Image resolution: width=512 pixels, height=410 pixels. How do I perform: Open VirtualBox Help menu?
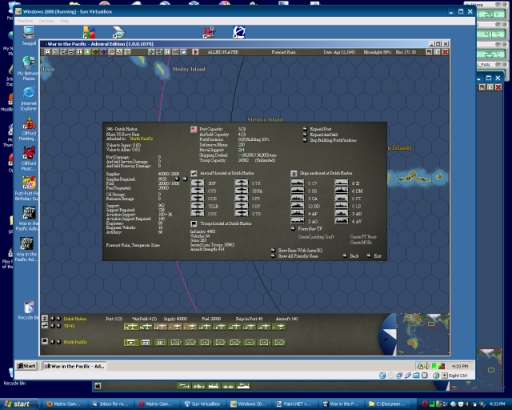65,21
